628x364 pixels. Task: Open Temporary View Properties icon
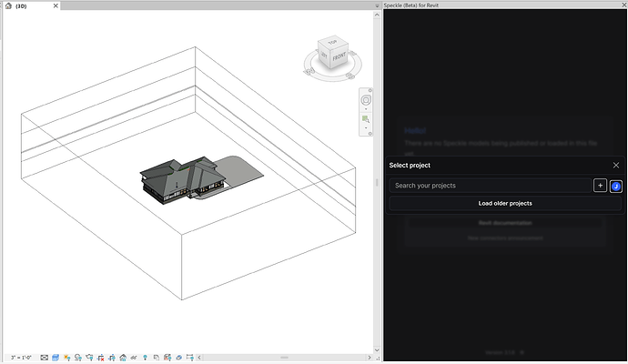[x=157, y=358]
